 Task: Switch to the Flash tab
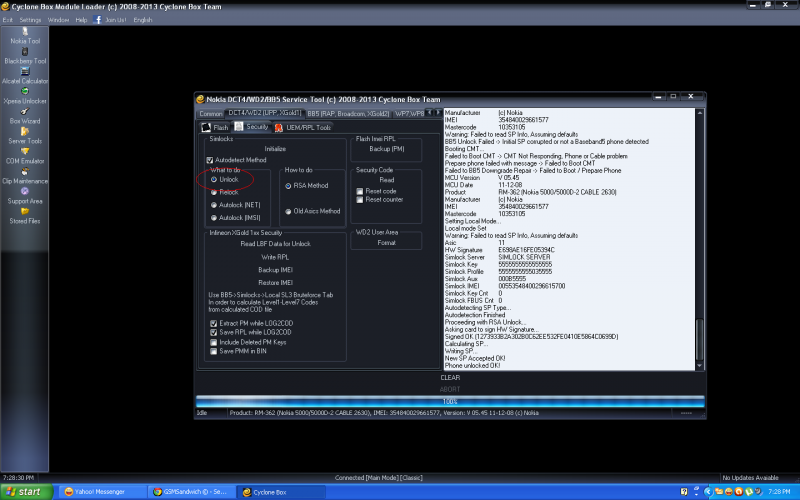(216, 127)
